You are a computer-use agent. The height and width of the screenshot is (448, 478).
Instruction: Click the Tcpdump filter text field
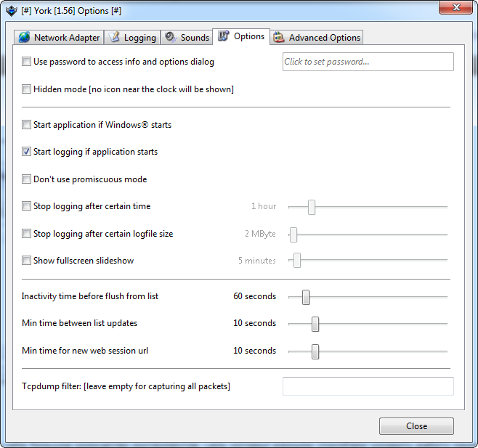pos(368,386)
